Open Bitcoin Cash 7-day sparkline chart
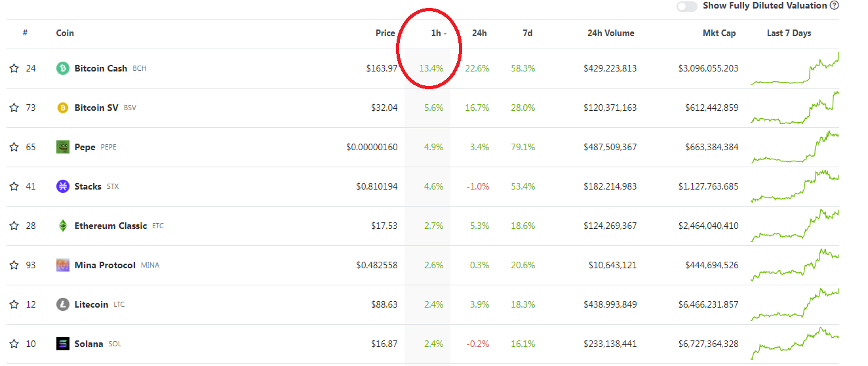The height and width of the screenshot is (366, 868). tap(795, 68)
